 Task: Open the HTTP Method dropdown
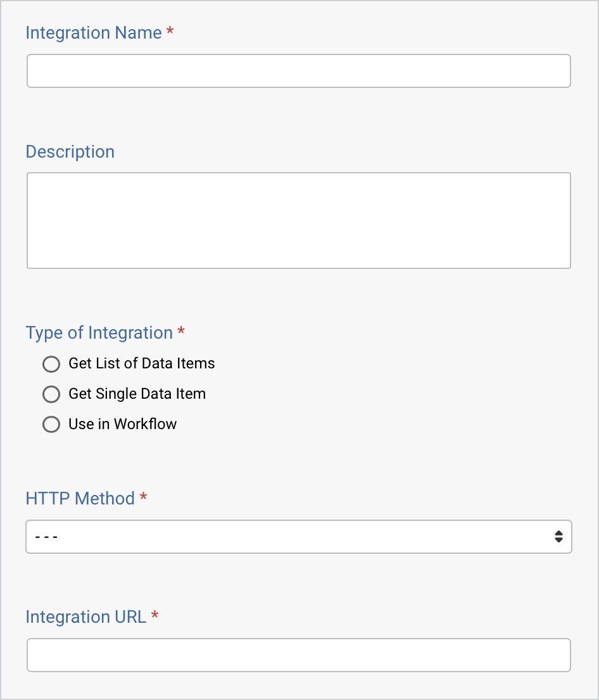(x=298, y=536)
